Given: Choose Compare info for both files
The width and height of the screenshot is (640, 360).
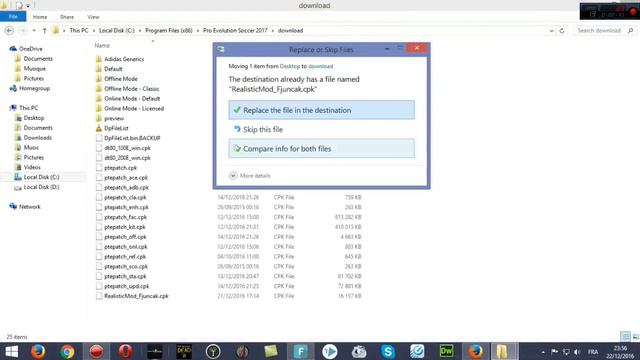Looking at the screenshot, I should pos(322,149).
